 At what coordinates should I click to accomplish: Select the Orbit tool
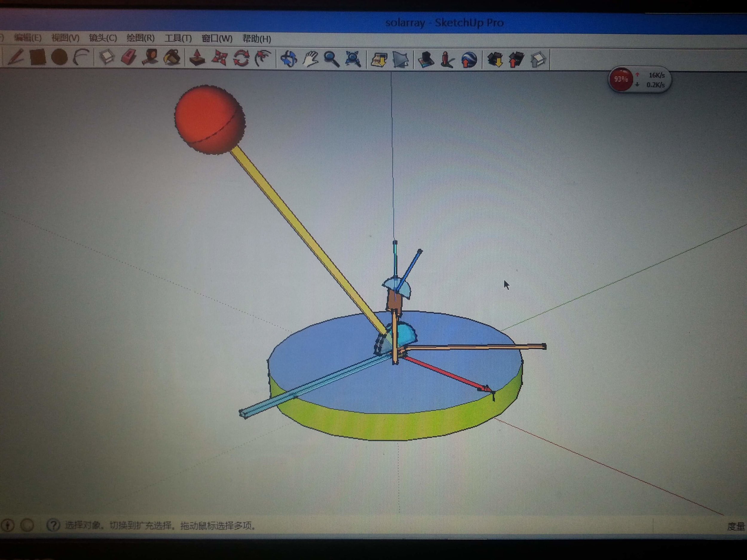point(289,59)
